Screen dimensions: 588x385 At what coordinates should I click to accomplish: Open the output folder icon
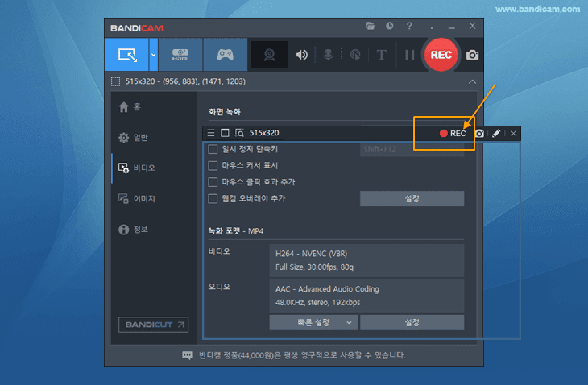coord(371,26)
